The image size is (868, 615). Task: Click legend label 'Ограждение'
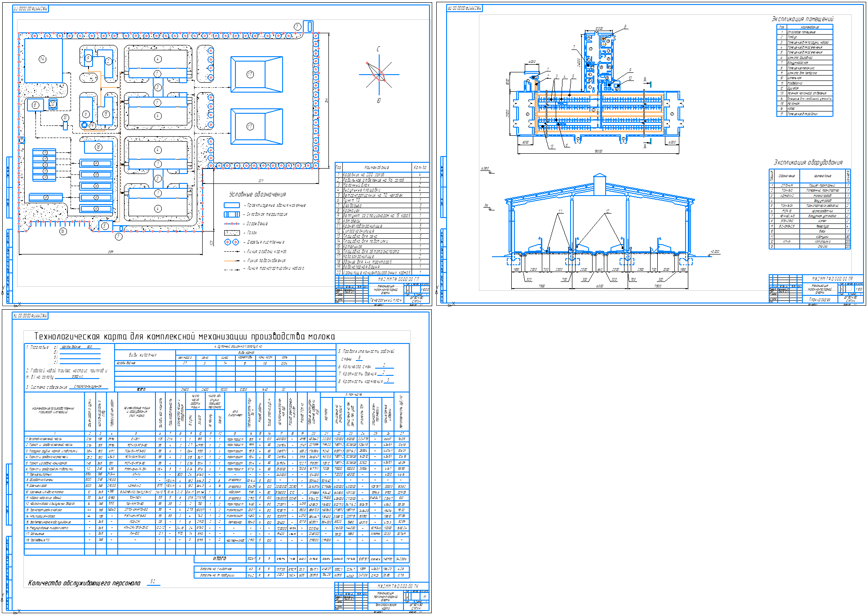(257, 223)
